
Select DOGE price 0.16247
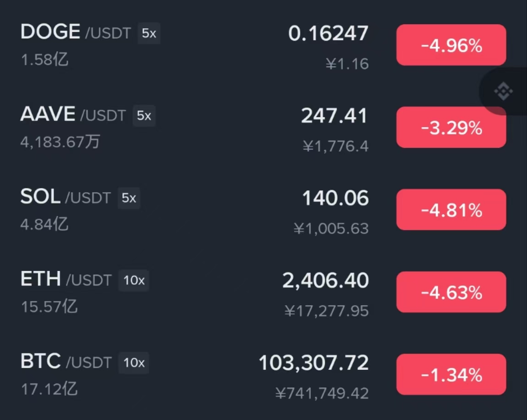point(328,33)
